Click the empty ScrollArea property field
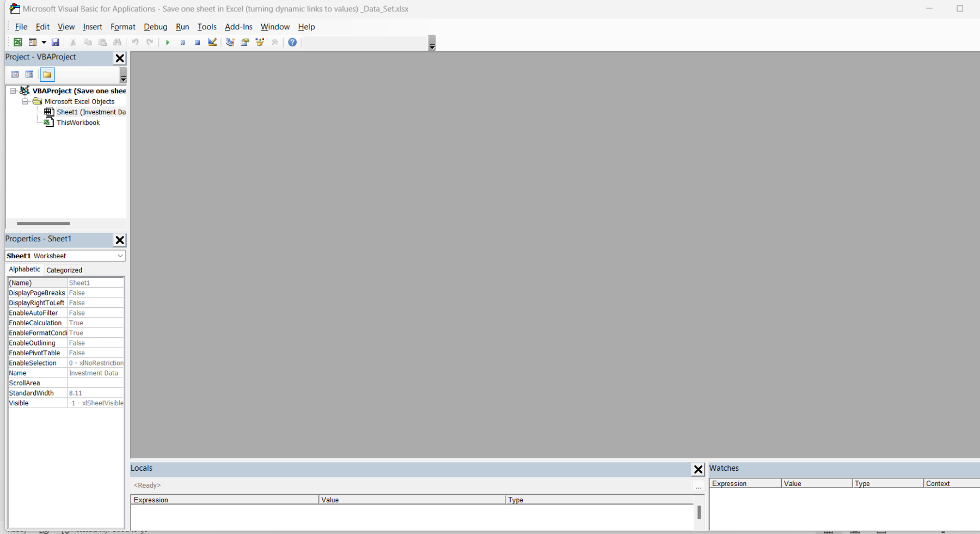The width and height of the screenshot is (980, 534). (x=96, y=383)
